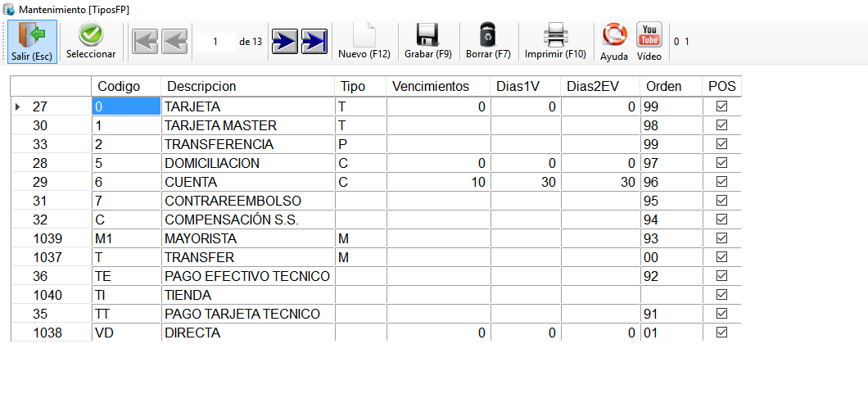The width and height of the screenshot is (868, 412).
Task: Click Dias1V value 30 in CUENTA row
Action: [526, 182]
